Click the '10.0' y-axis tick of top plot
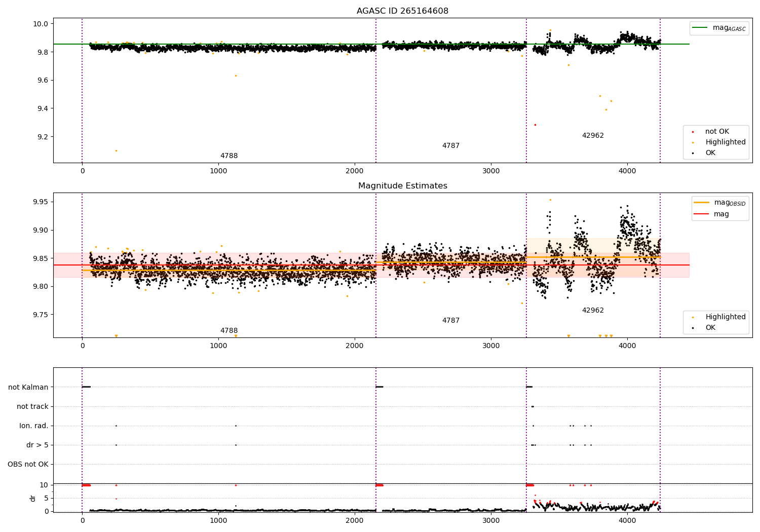 click(41, 24)
